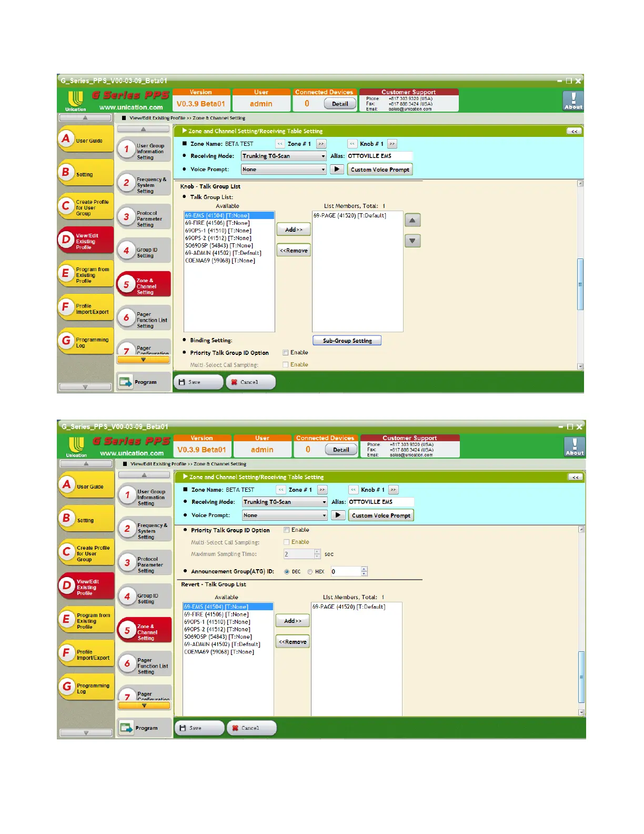Select Create Profile for User Group in top window
The width and height of the screenshot is (644, 834).
[86, 207]
